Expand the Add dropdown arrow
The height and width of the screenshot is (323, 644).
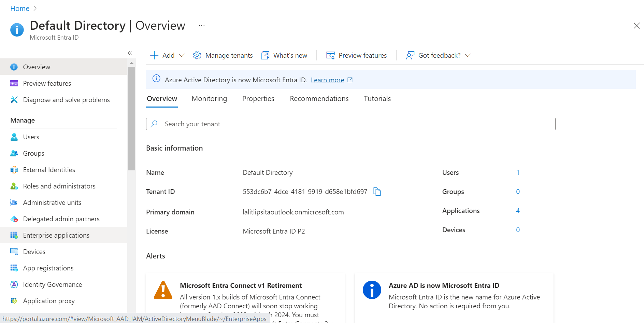pyautogui.click(x=182, y=55)
